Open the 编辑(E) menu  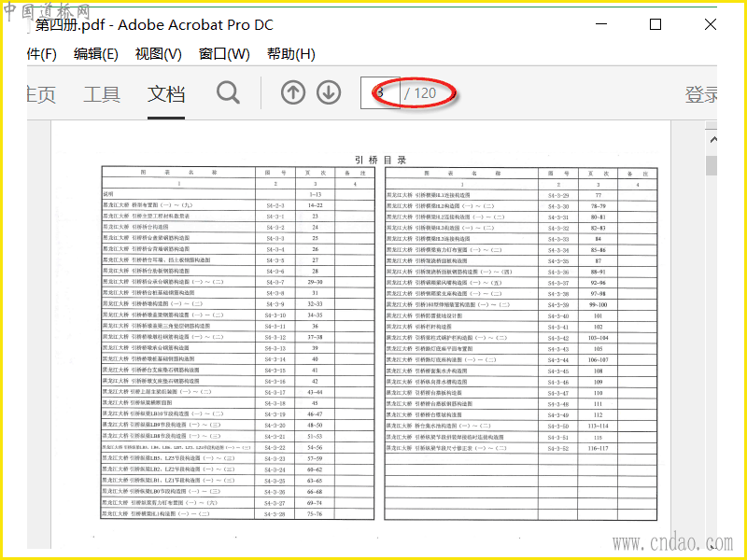click(x=96, y=54)
